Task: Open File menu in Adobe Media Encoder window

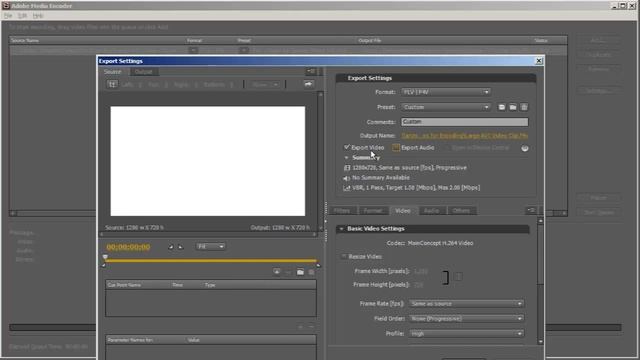Action: (x=8, y=16)
